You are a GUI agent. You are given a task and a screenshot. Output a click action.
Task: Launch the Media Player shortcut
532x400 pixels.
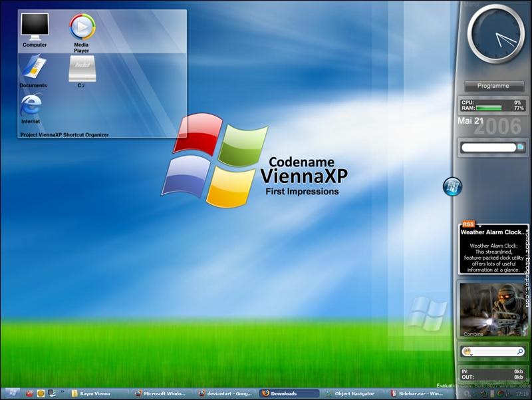[x=82, y=33]
